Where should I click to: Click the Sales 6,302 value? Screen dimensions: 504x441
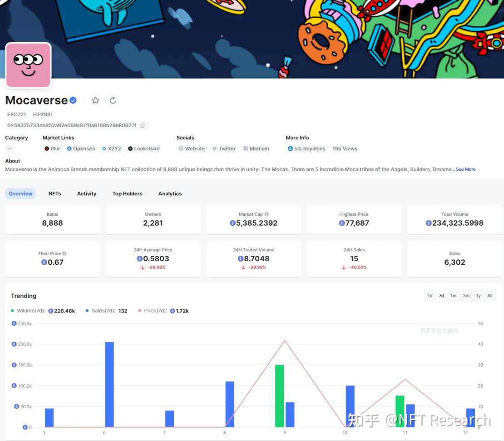pyautogui.click(x=455, y=263)
